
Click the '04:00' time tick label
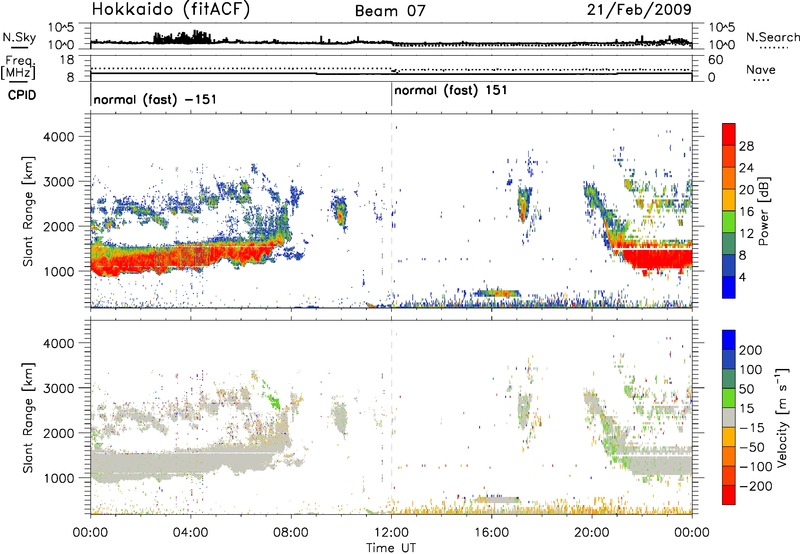tap(190, 533)
